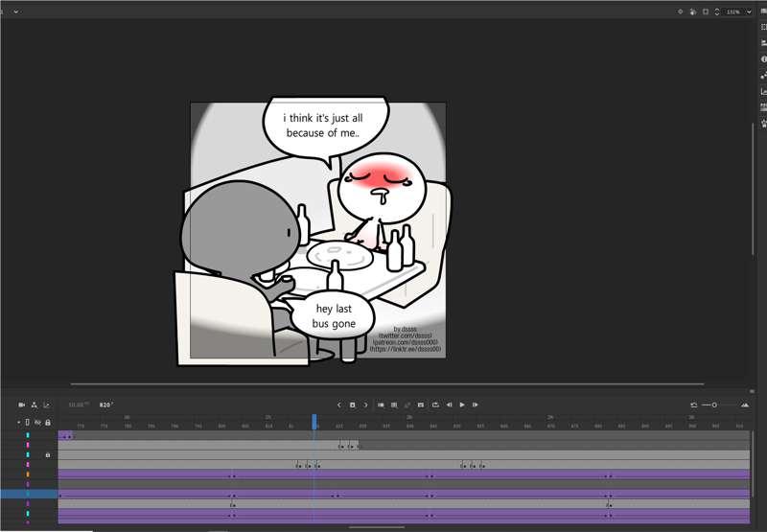The width and height of the screenshot is (767, 532).
Task: Click the current frame number field 820
Action: (x=106, y=405)
